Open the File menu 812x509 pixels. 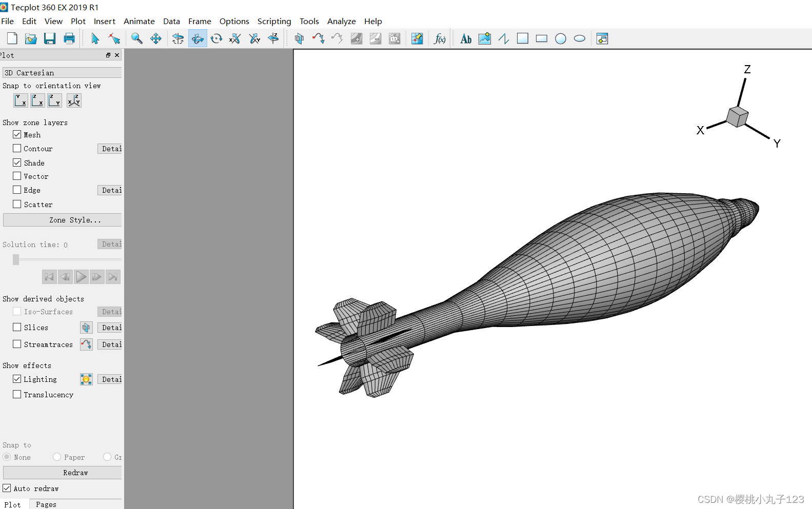coord(8,21)
